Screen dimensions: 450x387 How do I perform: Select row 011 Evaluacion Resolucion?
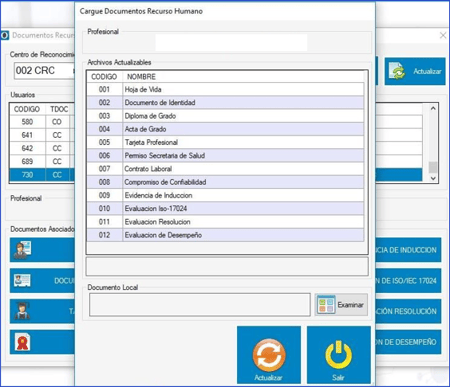[225, 222]
